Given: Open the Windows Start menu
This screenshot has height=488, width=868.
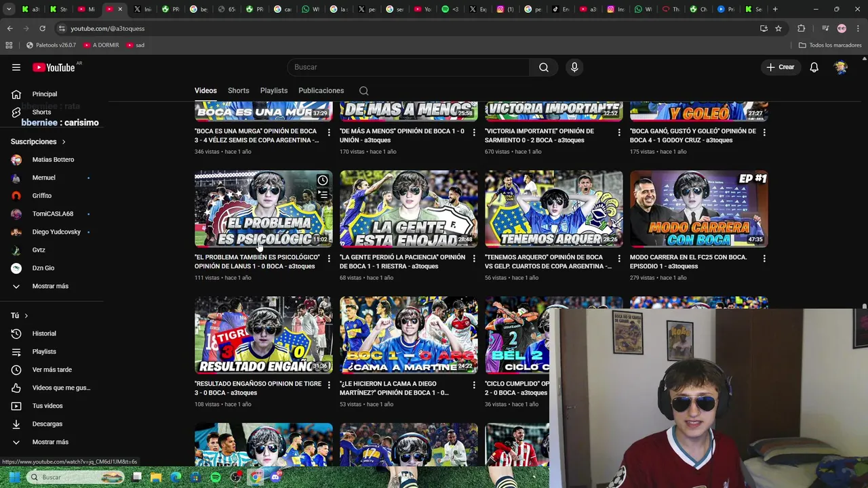Looking at the screenshot, I should tap(13, 477).
